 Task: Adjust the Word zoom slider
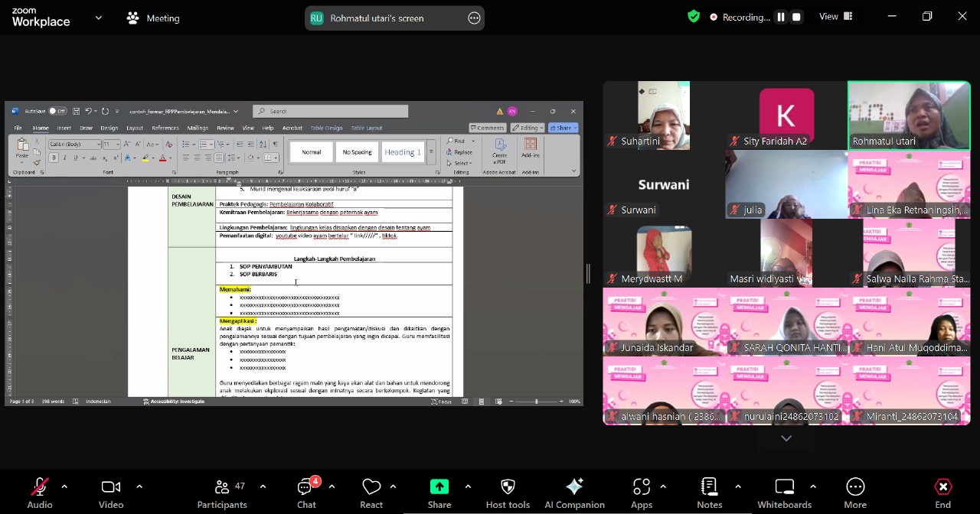[536, 401]
